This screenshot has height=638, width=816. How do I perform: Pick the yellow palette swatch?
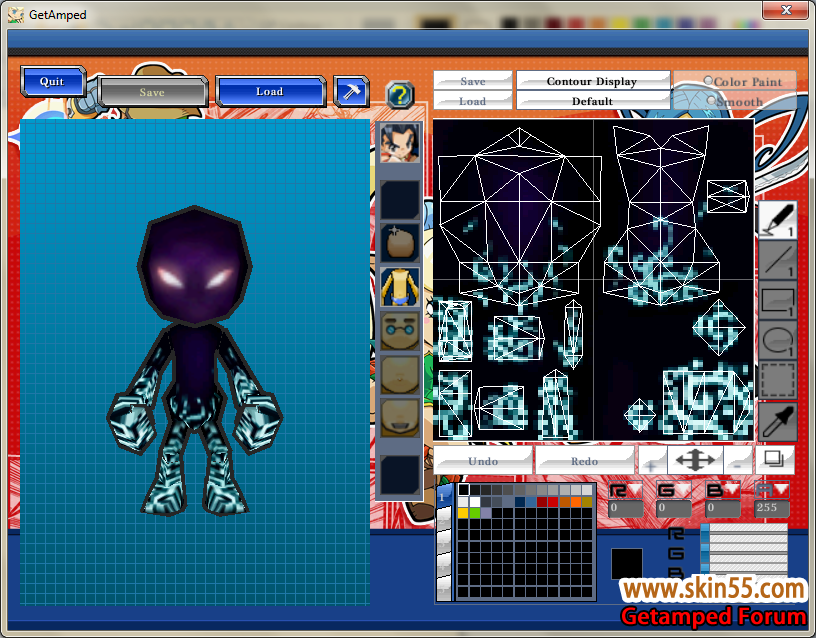pyautogui.click(x=463, y=513)
